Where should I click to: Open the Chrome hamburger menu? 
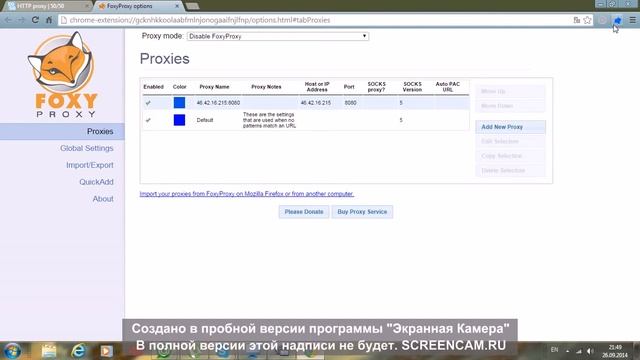[632, 20]
